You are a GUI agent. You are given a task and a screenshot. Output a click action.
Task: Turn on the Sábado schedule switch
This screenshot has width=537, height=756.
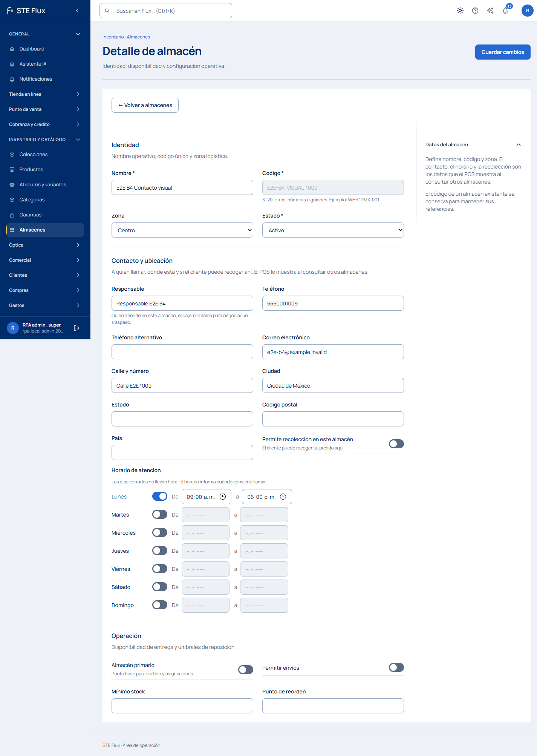click(160, 587)
